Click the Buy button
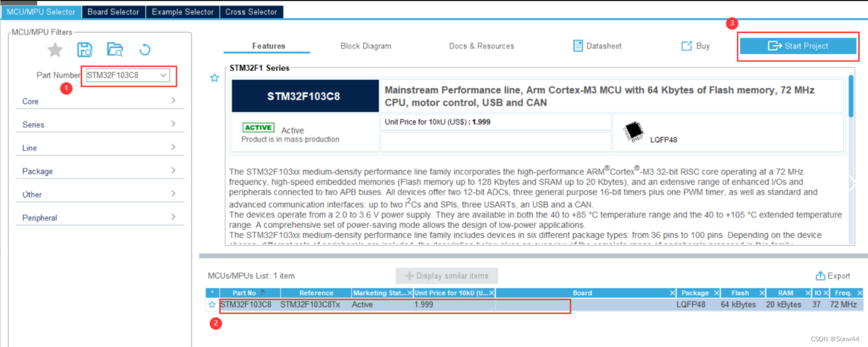 point(695,46)
